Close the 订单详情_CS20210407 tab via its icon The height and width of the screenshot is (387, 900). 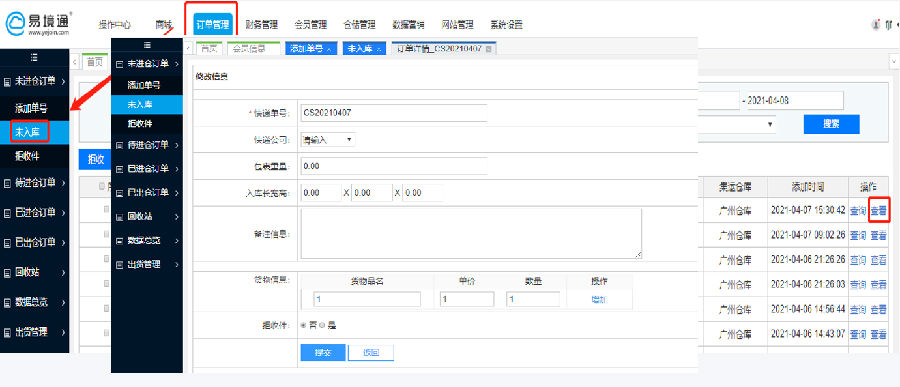coord(488,49)
